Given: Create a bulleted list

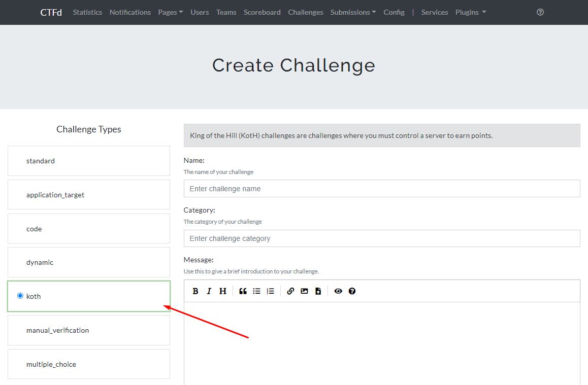Looking at the screenshot, I should (256, 291).
